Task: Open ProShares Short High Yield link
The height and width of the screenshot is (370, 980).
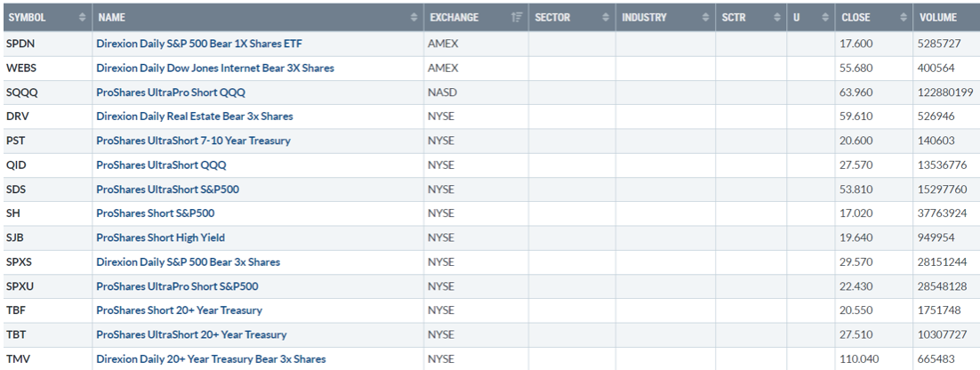Action: tap(160, 237)
